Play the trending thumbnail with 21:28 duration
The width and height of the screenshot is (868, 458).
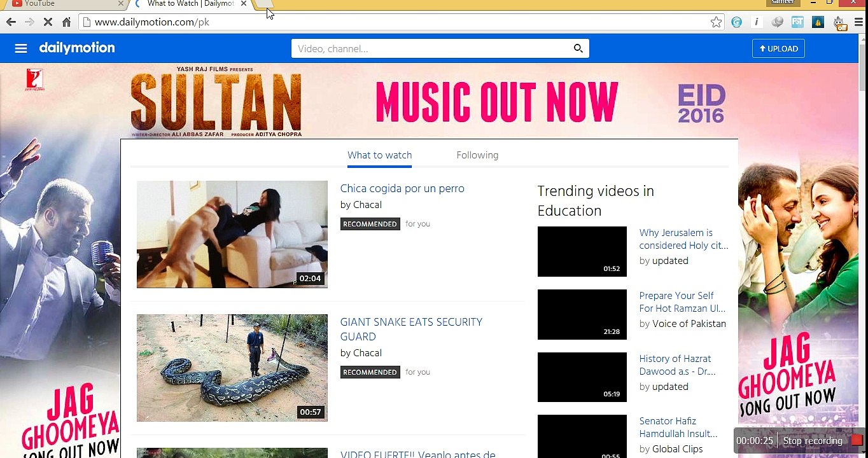pyautogui.click(x=582, y=315)
